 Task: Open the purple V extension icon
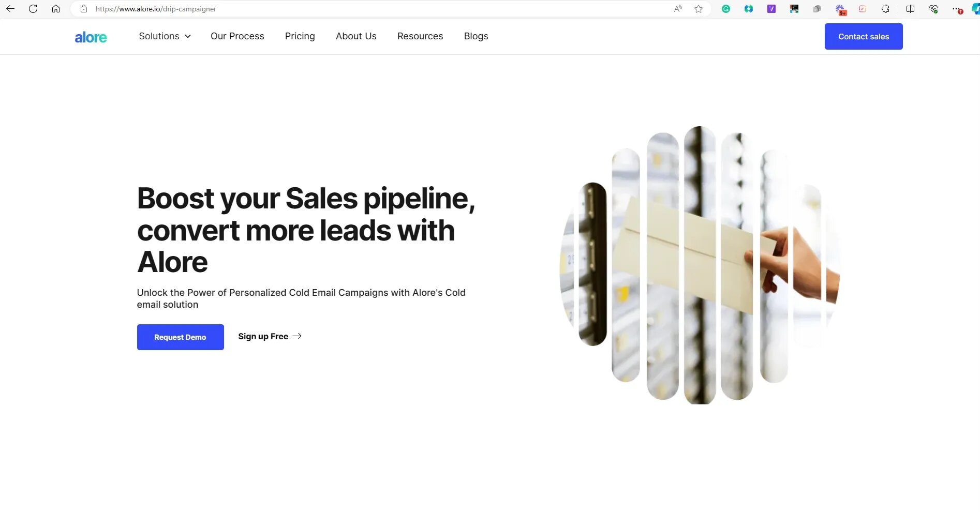(x=771, y=9)
